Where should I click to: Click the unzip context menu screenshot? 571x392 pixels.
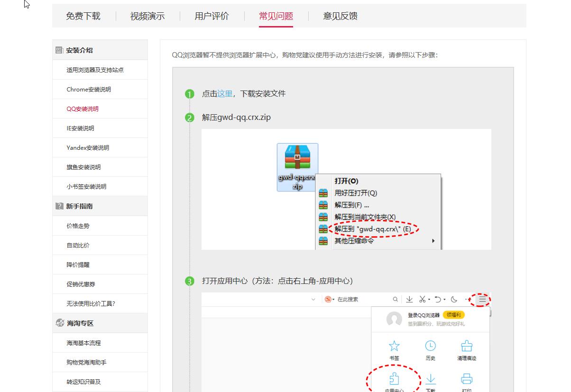point(346,190)
